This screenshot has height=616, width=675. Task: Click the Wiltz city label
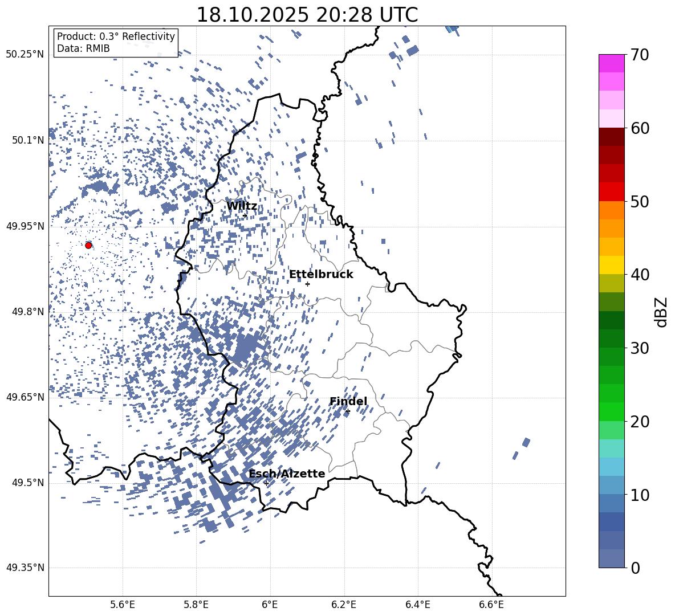coord(242,206)
